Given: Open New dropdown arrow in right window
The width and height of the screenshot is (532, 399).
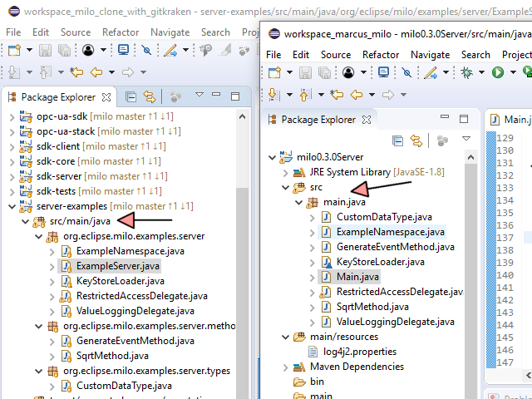Looking at the screenshot, I should pyautogui.click(x=289, y=72).
